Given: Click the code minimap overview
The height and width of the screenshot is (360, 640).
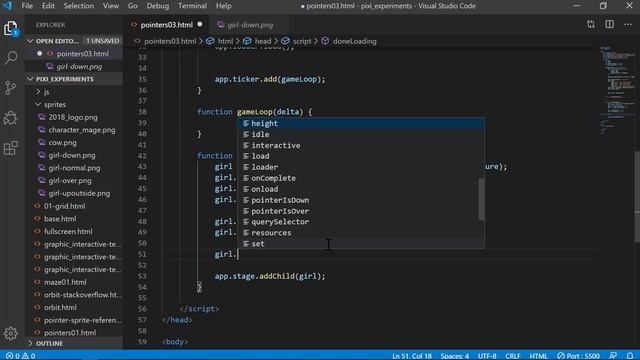Looking at the screenshot, I should tap(617, 90).
